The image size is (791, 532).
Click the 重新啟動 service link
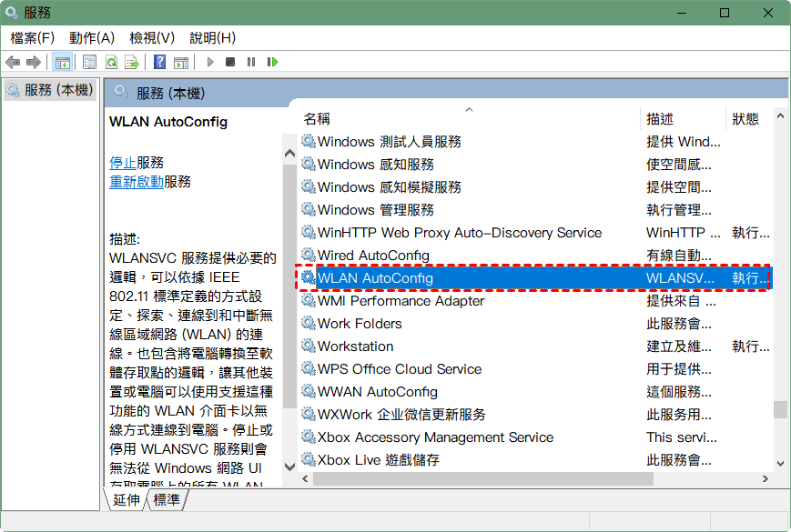click(137, 182)
